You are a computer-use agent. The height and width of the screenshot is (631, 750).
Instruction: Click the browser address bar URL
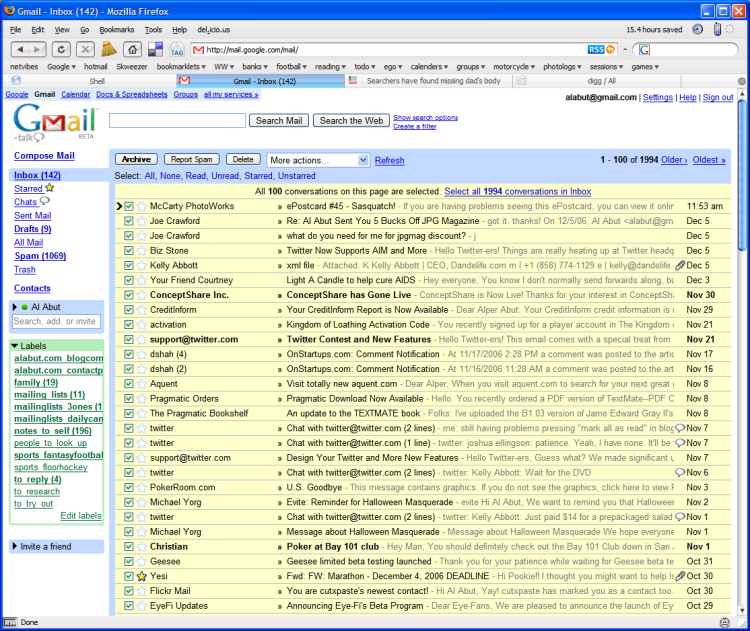(x=388, y=50)
